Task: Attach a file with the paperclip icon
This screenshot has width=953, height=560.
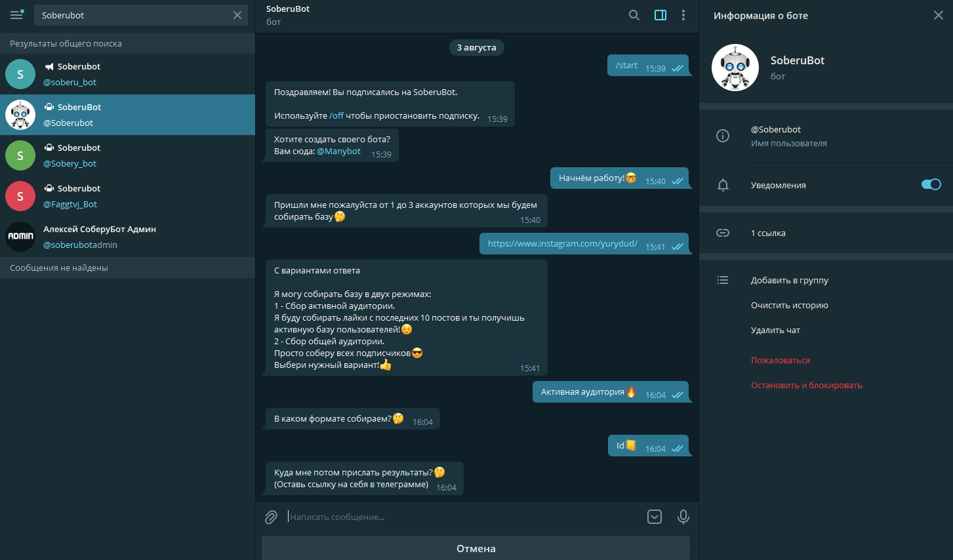Action: [271, 517]
